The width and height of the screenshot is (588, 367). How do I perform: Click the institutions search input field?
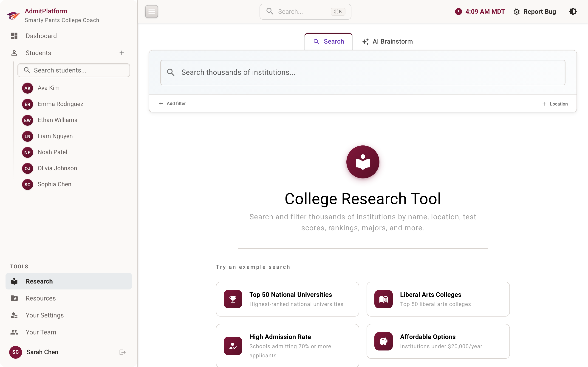point(363,72)
